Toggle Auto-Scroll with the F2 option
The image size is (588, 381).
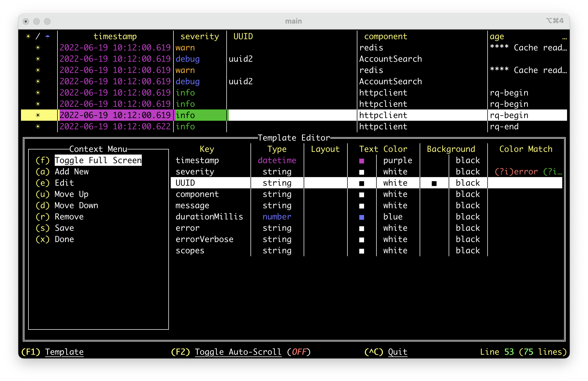[238, 352]
